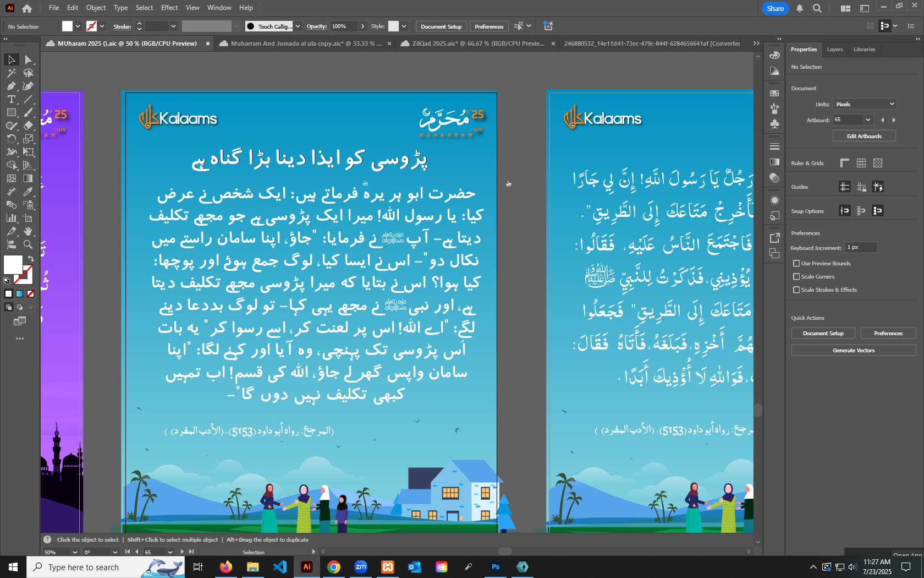This screenshot has width=924, height=578.
Task: Select the Direct Selection tool
Action: coord(28,59)
